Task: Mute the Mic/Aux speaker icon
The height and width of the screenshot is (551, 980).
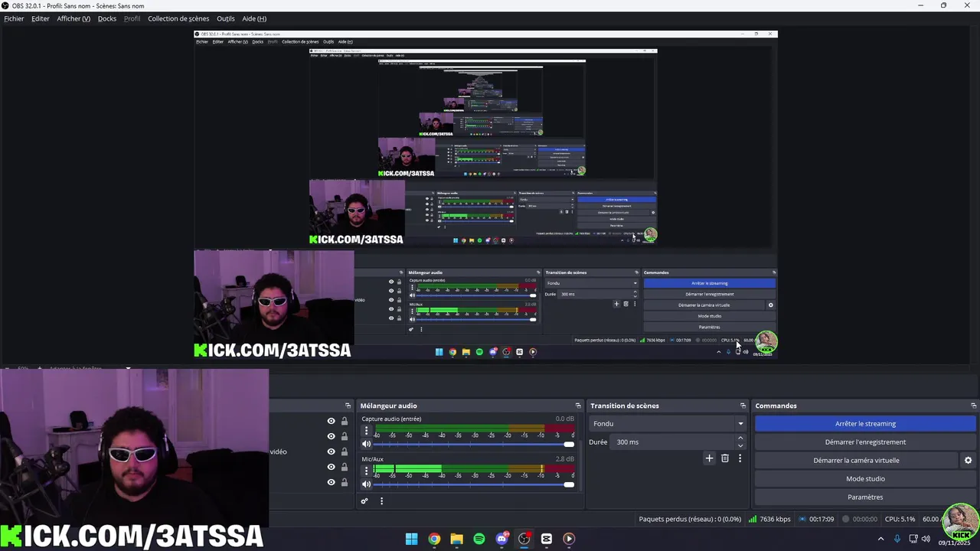Action: point(366,484)
